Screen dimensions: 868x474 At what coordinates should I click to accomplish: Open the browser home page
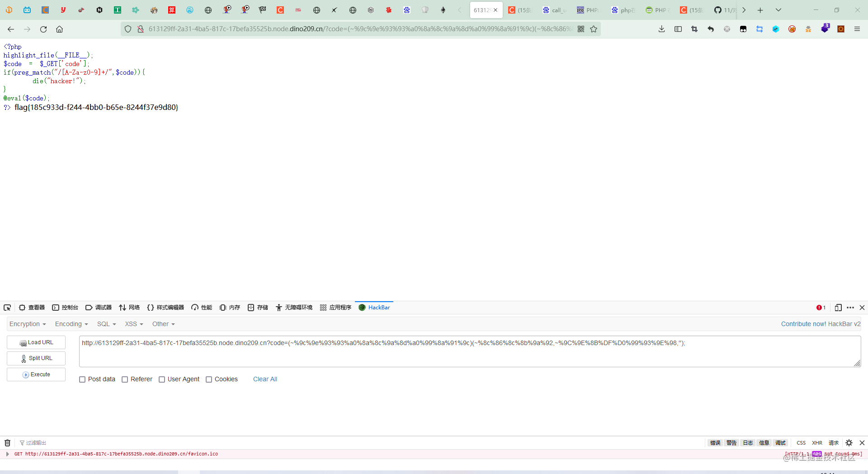click(x=59, y=29)
